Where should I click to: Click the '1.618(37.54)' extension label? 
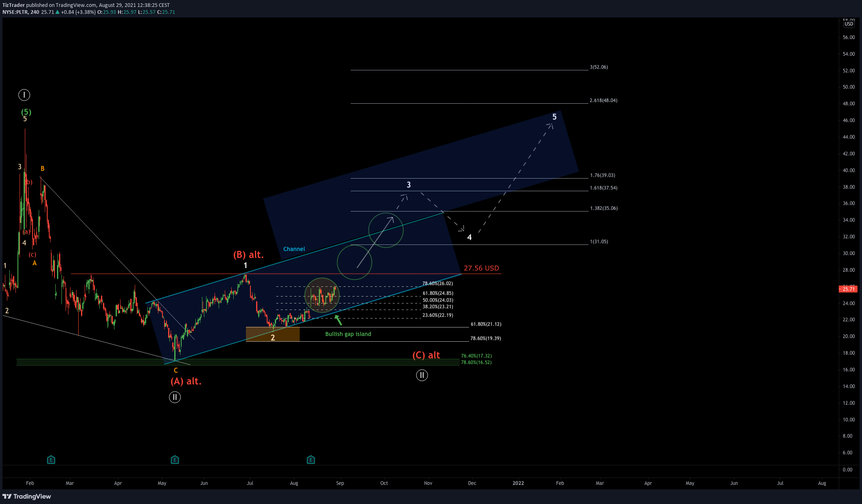603,188
